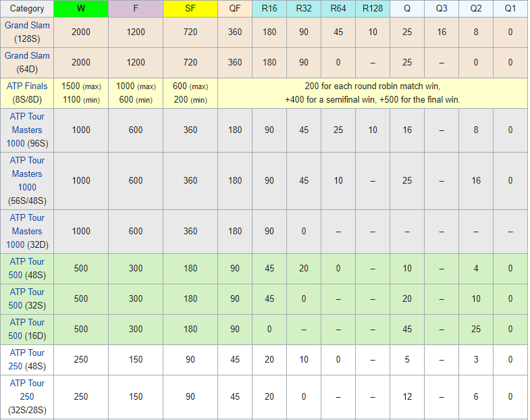Select 25 in ATP Tour 500 (16D) Q2 cell
The height and width of the screenshot is (420, 530).
pyautogui.click(x=476, y=330)
